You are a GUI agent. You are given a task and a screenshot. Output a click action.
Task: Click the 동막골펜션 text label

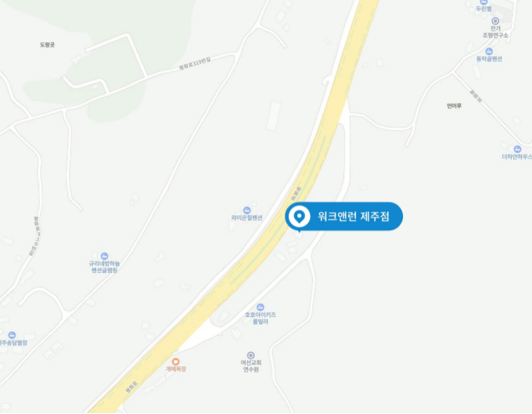pyautogui.click(x=489, y=59)
